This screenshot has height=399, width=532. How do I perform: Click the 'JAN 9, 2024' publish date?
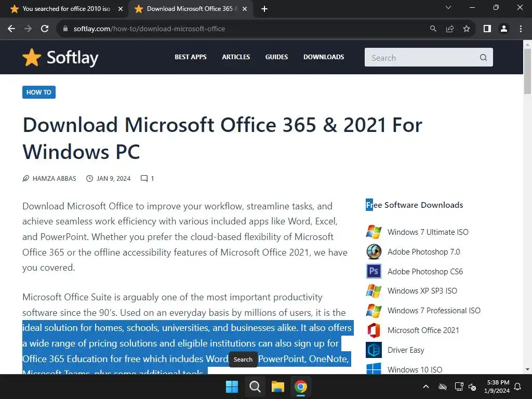[113, 179]
